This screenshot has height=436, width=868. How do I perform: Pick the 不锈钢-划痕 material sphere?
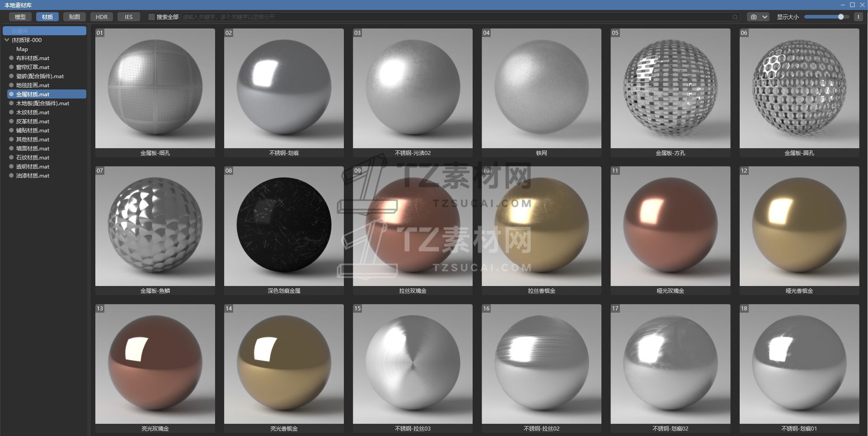[x=284, y=89]
